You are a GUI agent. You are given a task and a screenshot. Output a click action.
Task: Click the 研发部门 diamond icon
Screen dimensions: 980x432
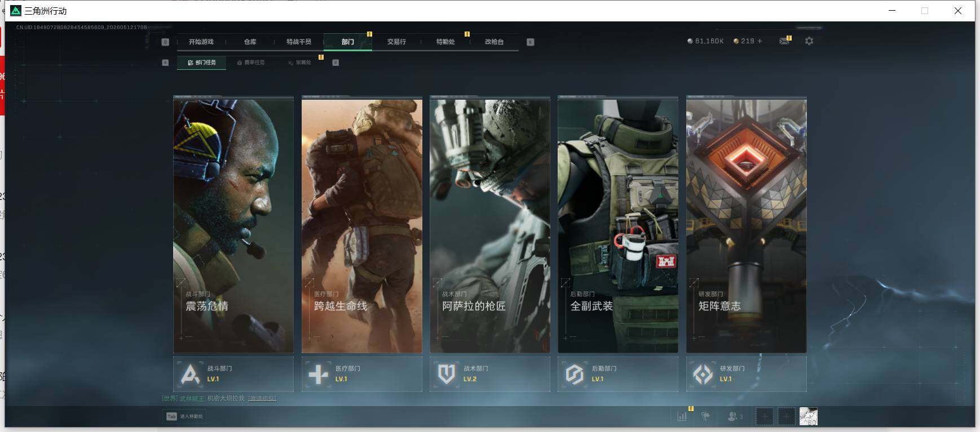(x=703, y=374)
